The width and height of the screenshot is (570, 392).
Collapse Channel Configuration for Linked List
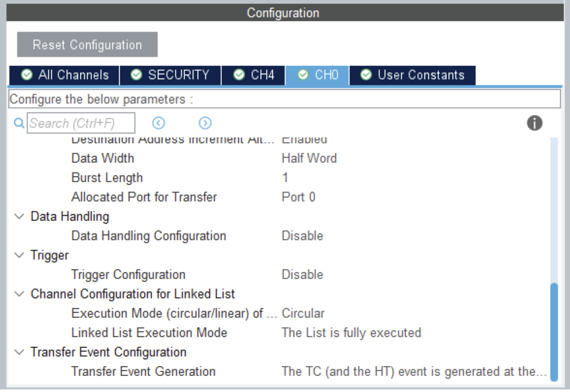(19, 294)
